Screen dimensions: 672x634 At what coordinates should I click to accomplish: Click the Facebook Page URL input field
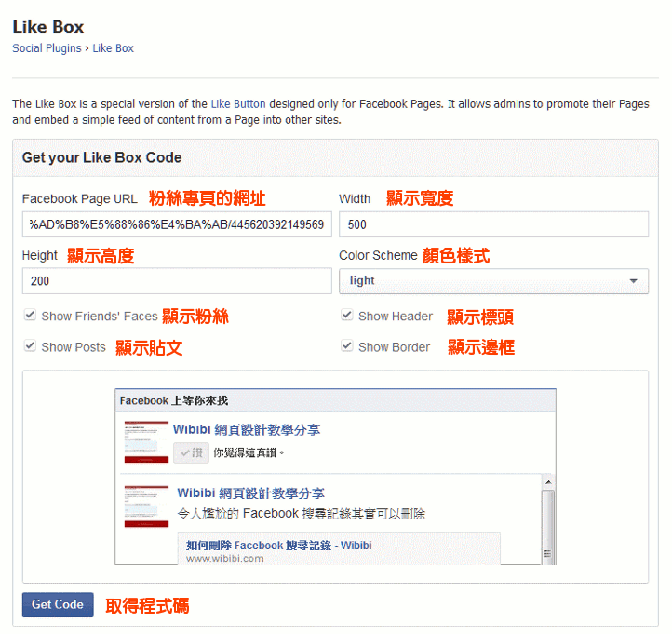click(177, 224)
